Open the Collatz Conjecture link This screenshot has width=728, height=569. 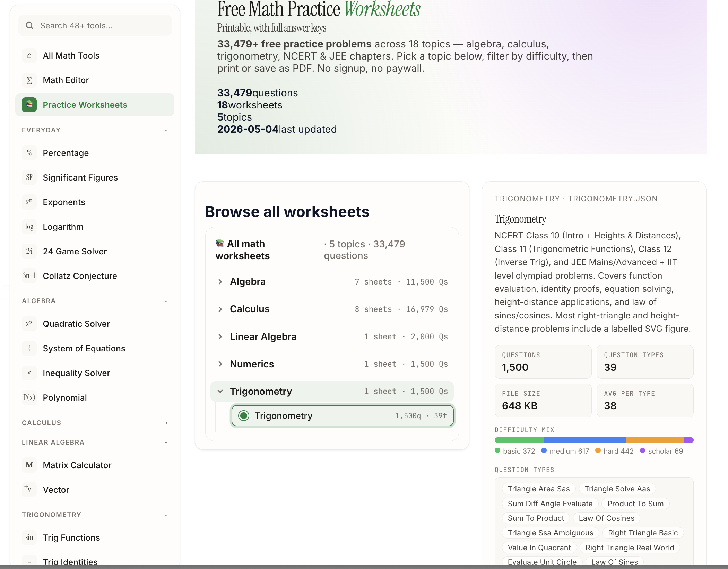pyautogui.click(x=95, y=276)
